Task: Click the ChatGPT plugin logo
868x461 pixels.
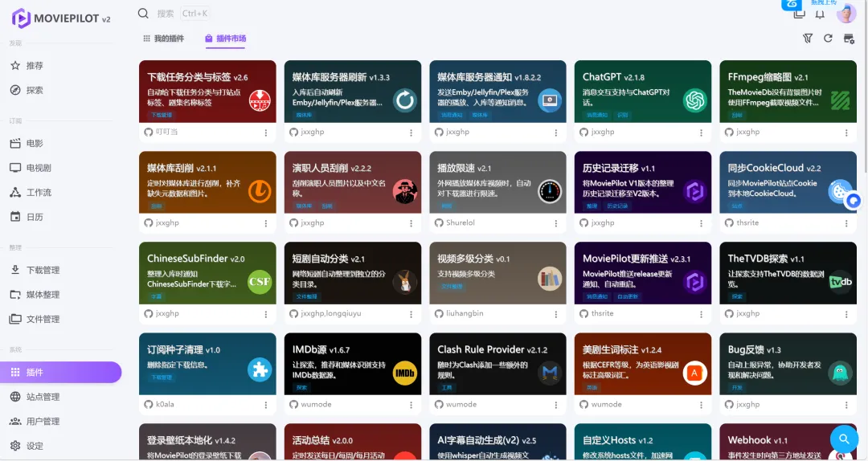Action: 695,100
